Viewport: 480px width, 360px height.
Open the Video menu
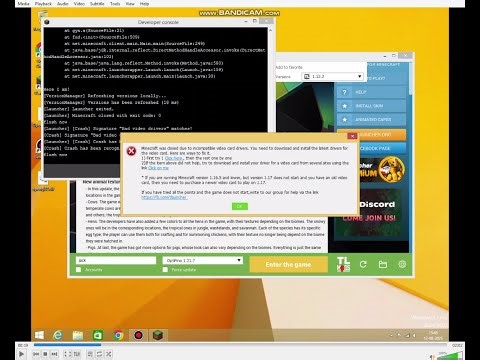tap(79, 4)
